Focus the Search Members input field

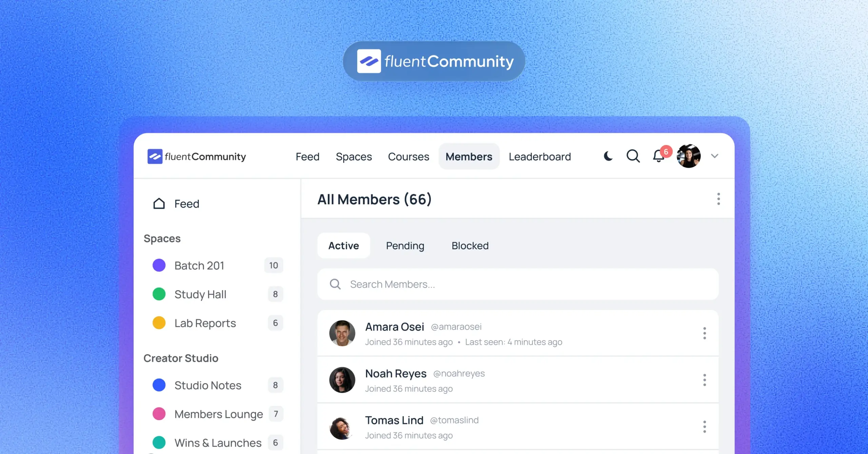pyautogui.click(x=518, y=284)
